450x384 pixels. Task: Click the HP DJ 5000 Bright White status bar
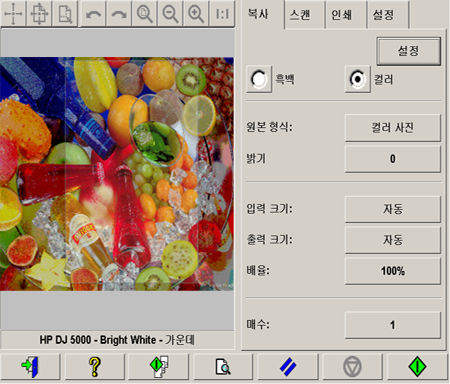point(117,340)
